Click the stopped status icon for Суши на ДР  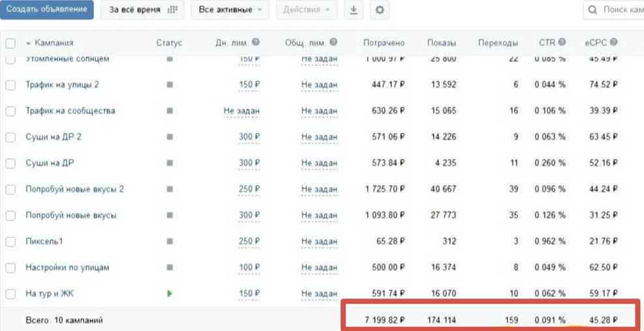(x=170, y=163)
